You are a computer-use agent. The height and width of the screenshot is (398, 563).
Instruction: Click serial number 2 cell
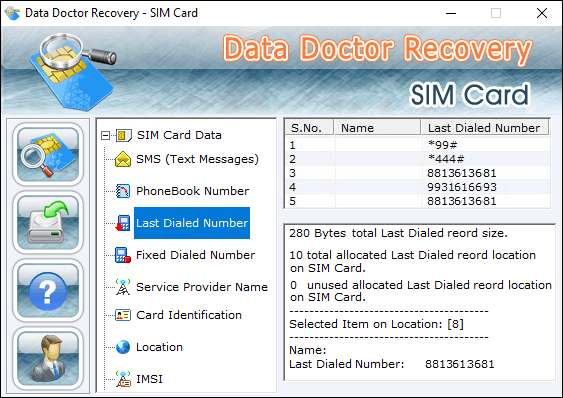tap(293, 159)
